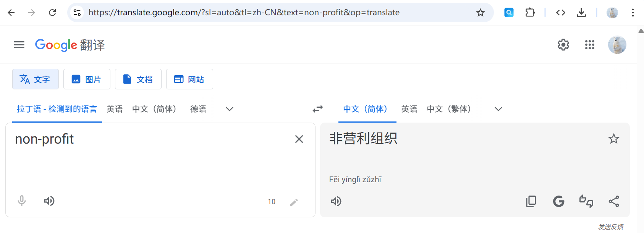The height and width of the screenshot is (233, 644).
Task: Open Google Translate settings
Action: pyautogui.click(x=563, y=45)
